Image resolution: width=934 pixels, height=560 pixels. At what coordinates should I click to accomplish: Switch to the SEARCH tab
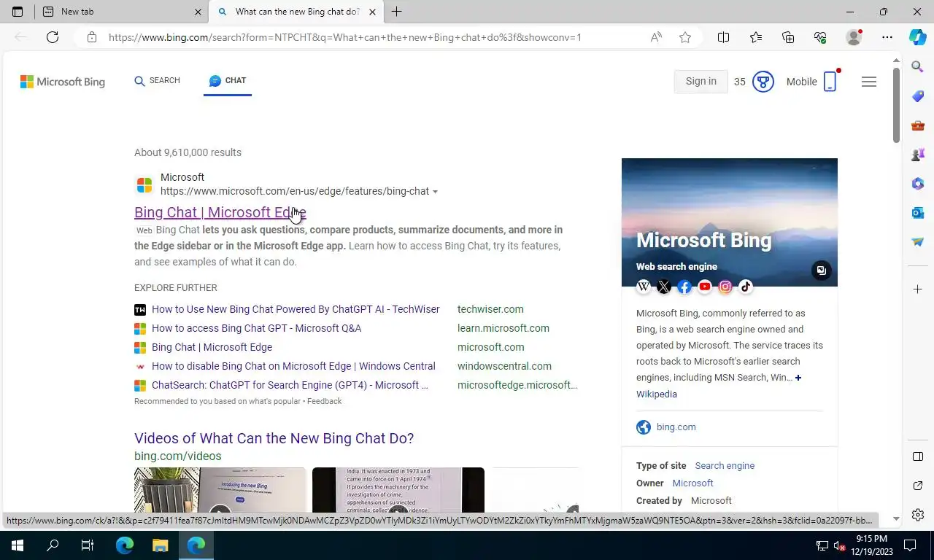tap(157, 81)
